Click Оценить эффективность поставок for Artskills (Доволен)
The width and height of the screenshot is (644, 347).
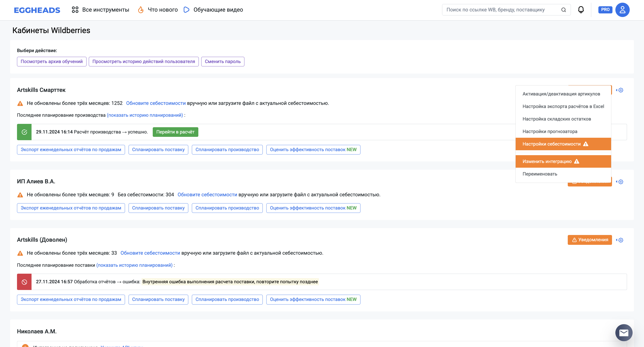313,300
